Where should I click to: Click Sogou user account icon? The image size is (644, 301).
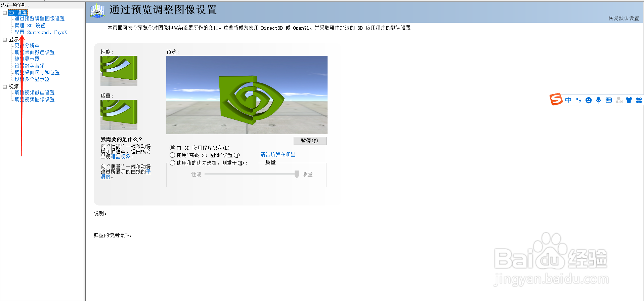click(619, 100)
